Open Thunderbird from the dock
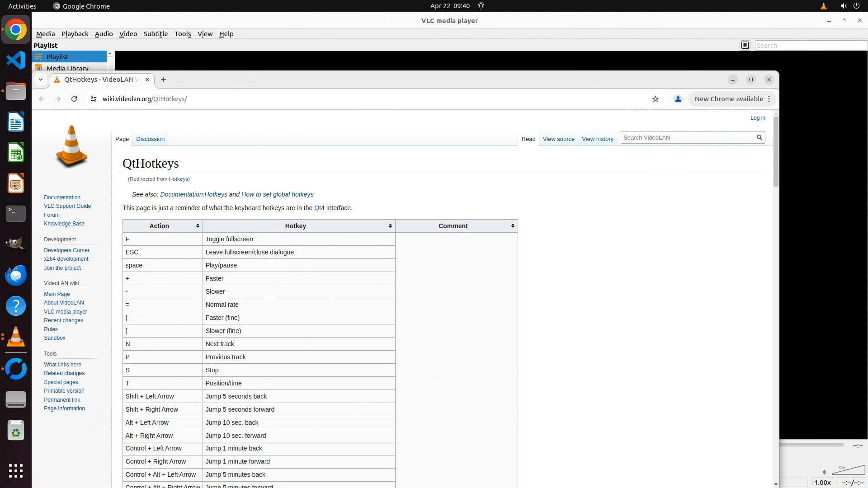Screen dimensions: 868x488 [16, 275]
